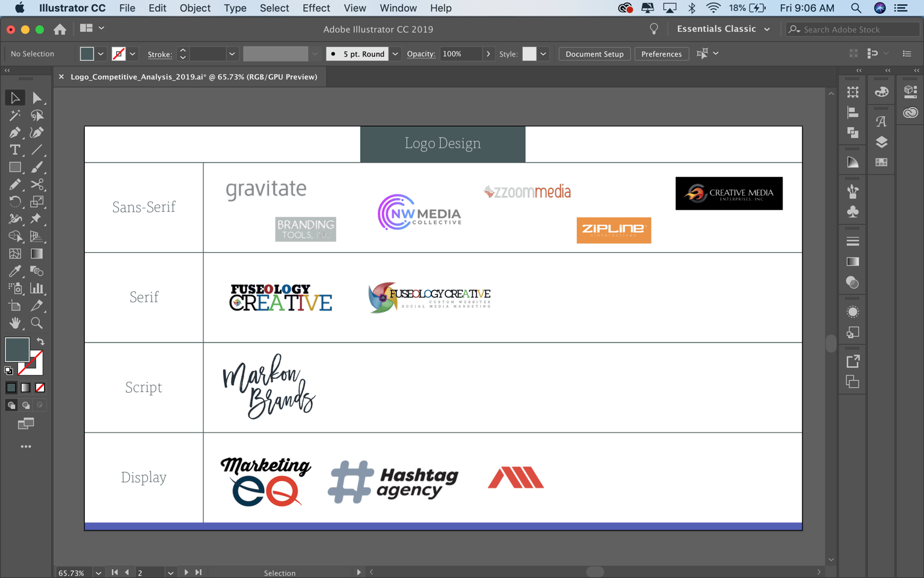The image size is (924, 578).
Task: Swap fill and stroke colors
Action: point(40,341)
